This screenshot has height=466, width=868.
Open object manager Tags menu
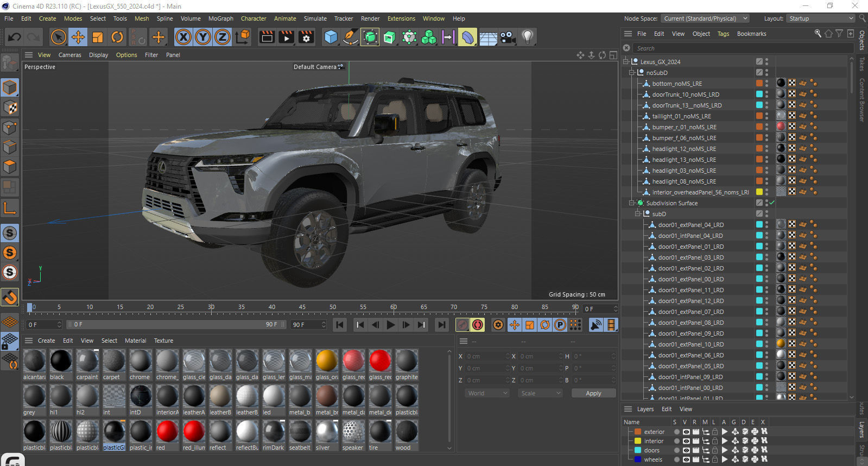[x=724, y=34]
